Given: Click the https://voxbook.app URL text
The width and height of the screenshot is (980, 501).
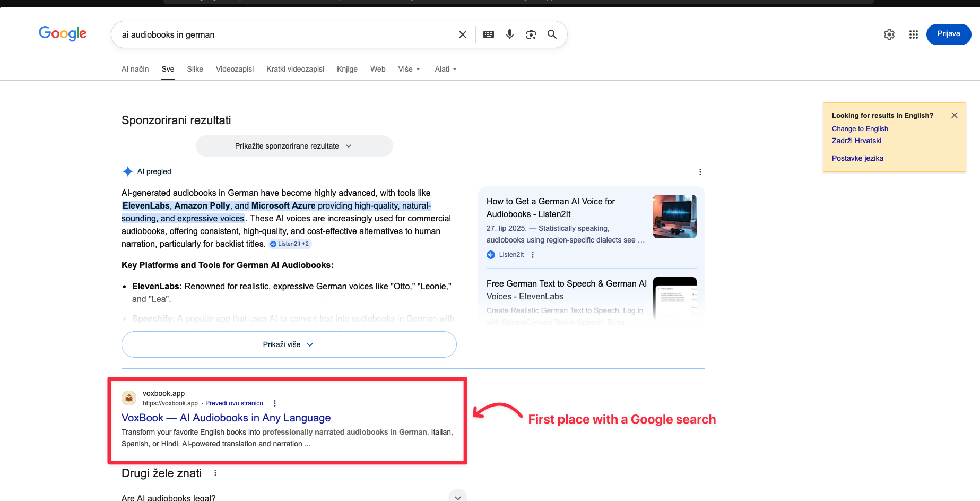Looking at the screenshot, I should pos(170,403).
